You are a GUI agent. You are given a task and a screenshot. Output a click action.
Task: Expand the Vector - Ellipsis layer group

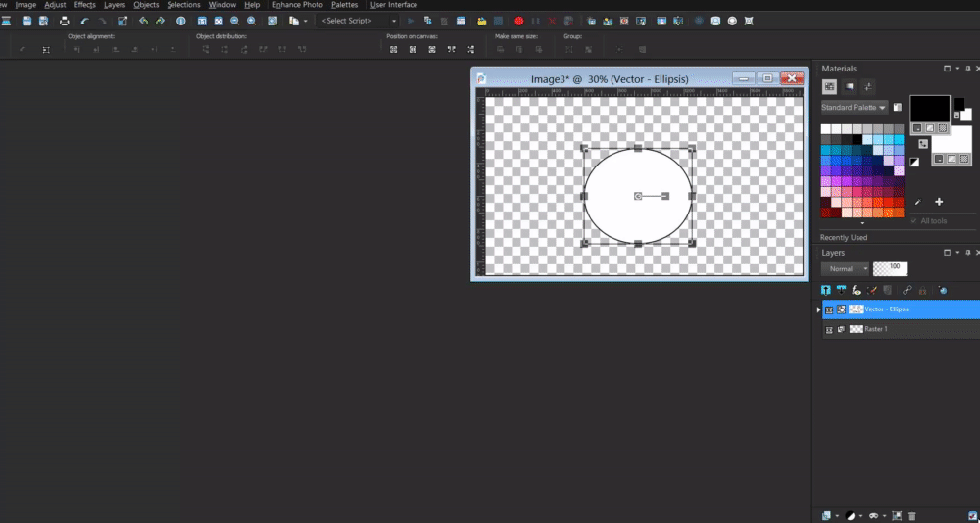(820, 309)
